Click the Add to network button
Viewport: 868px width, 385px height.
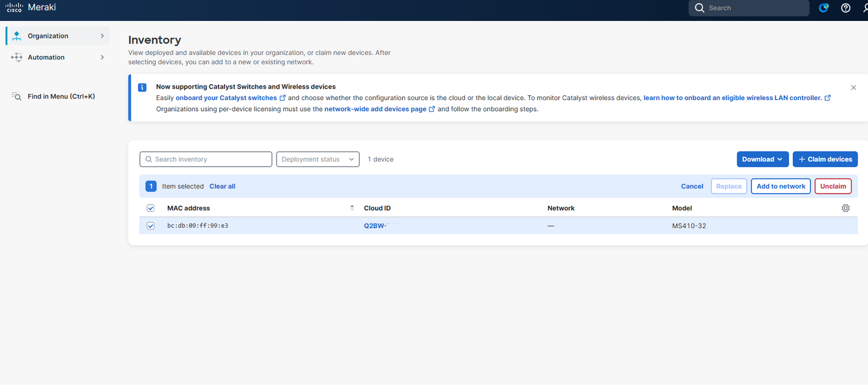[781, 186]
